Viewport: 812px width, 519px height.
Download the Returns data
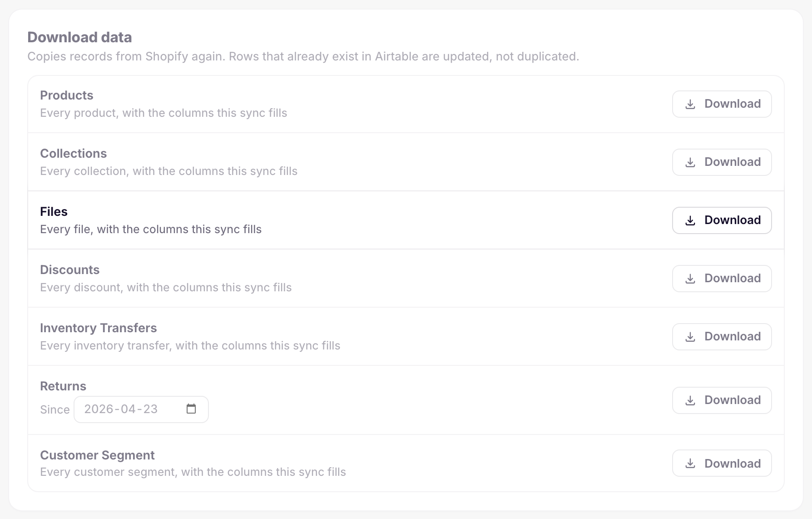tap(722, 400)
